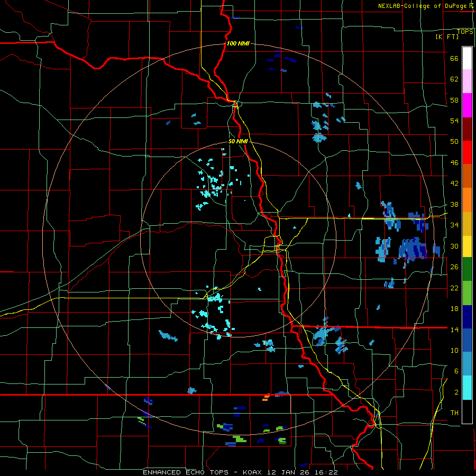Select the legend value 46
The width and height of the screenshot is (476, 476).
(x=454, y=162)
